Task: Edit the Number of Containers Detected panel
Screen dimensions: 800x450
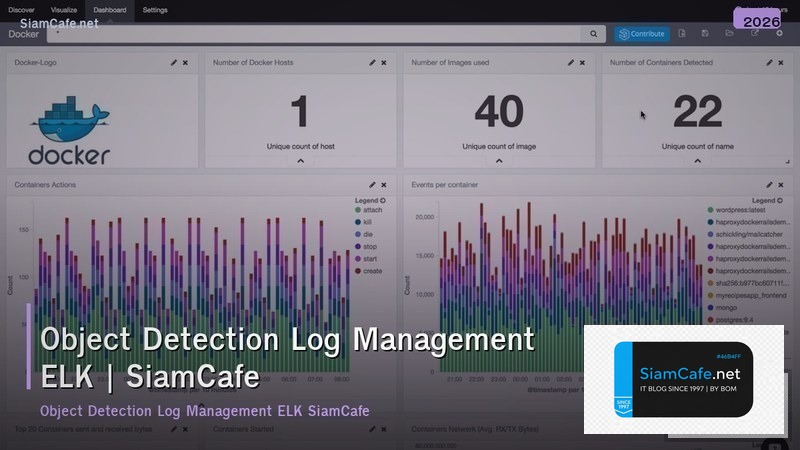Action: 769,63
